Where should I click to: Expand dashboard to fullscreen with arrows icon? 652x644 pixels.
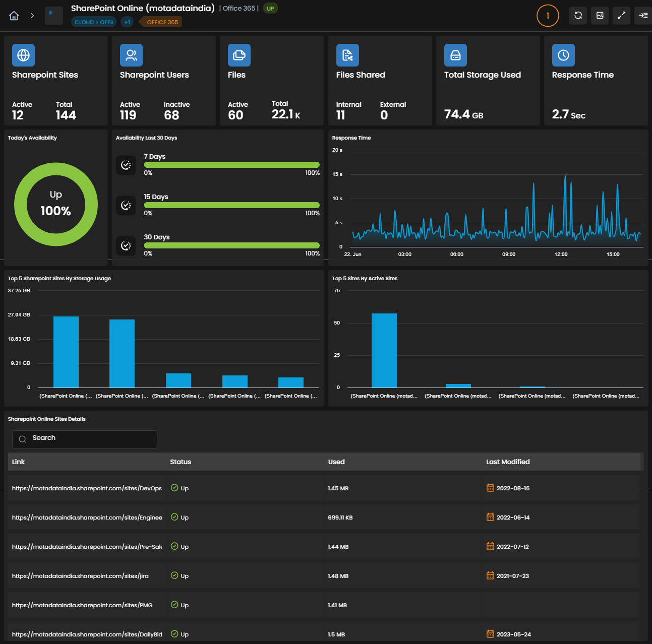click(622, 16)
